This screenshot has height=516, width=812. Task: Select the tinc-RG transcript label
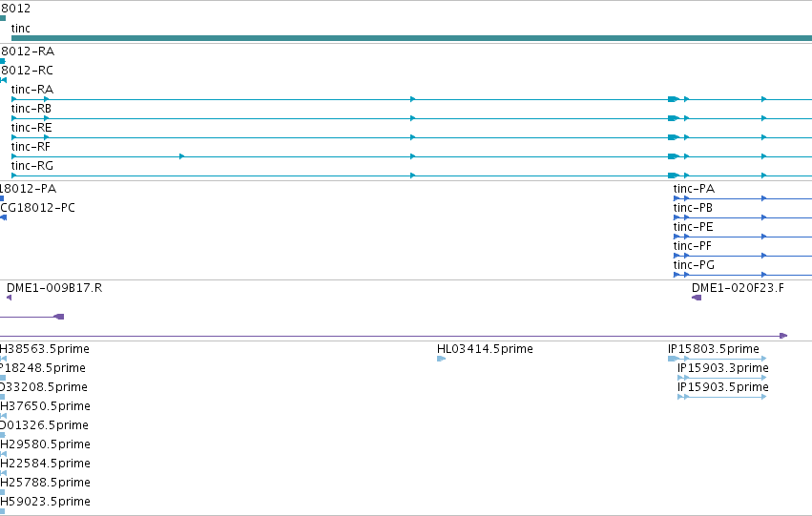click(x=32, y=166)
